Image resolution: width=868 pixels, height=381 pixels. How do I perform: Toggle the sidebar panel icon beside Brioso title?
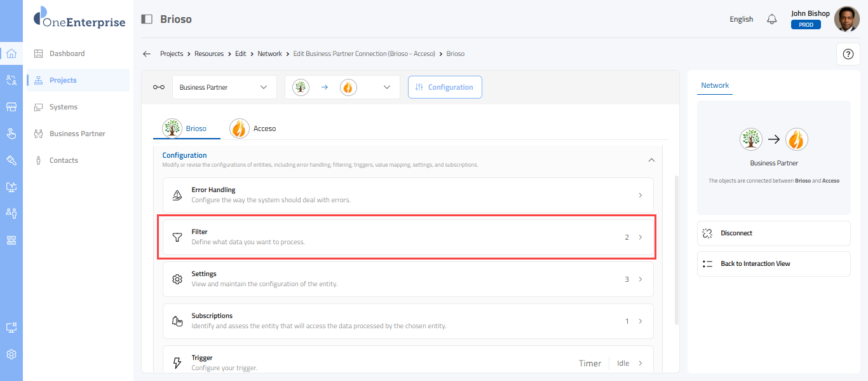pos(147,19)
